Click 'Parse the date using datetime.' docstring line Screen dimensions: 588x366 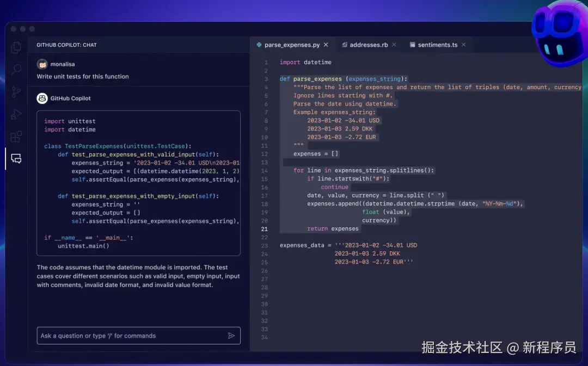tap(345, 104)
